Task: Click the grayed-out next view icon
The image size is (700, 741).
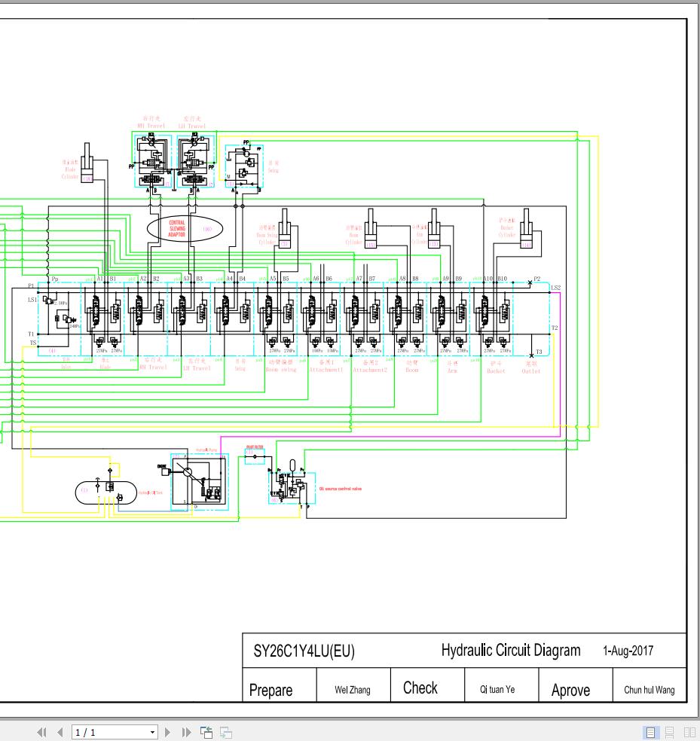Action: click(x=225, y=732)
